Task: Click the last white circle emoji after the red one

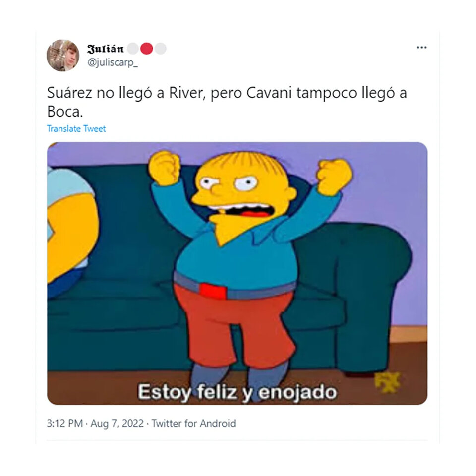Action: coord(161,49)
